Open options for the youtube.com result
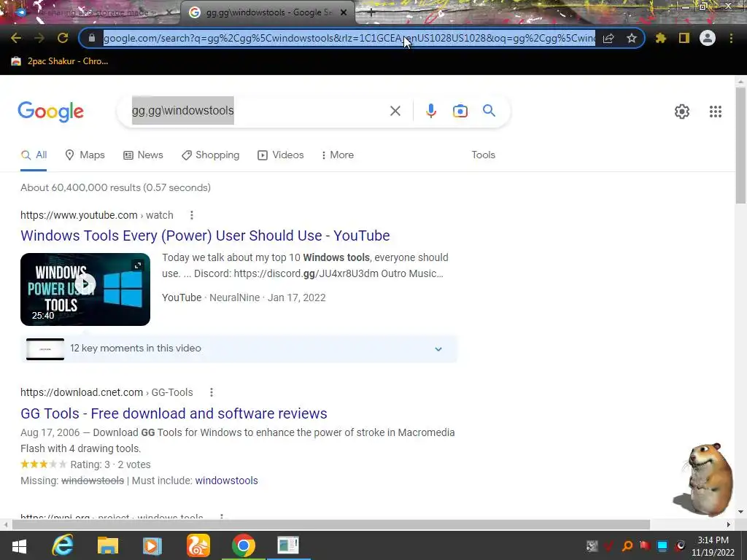The width and height of the screenshot is (747, 560). [192, 215]
